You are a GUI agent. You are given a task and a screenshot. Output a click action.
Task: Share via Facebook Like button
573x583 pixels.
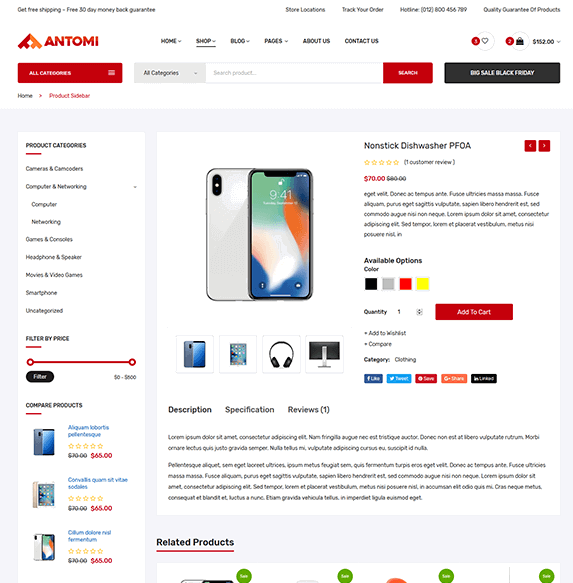[373, 379]
